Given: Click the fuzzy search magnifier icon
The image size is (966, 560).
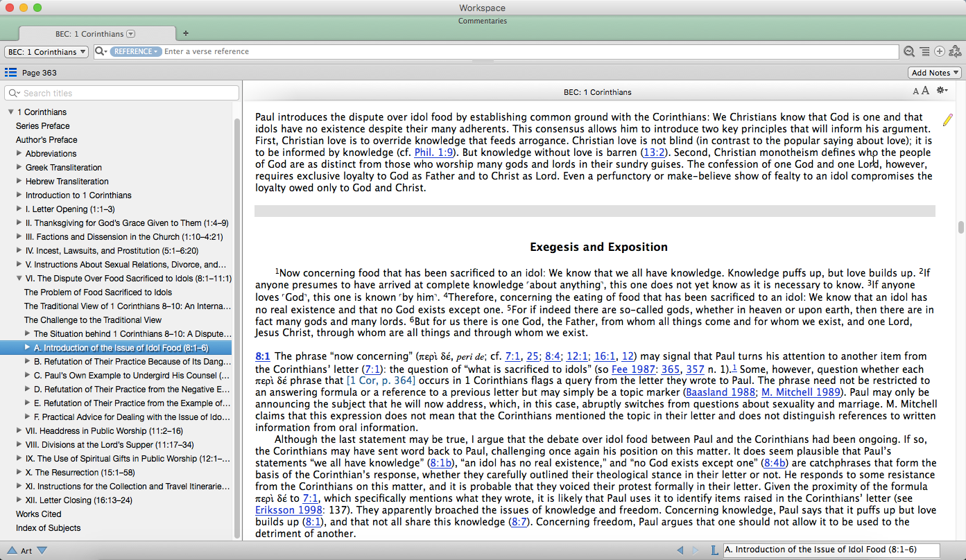Looking at the screenshot, I should click(909, 51).
